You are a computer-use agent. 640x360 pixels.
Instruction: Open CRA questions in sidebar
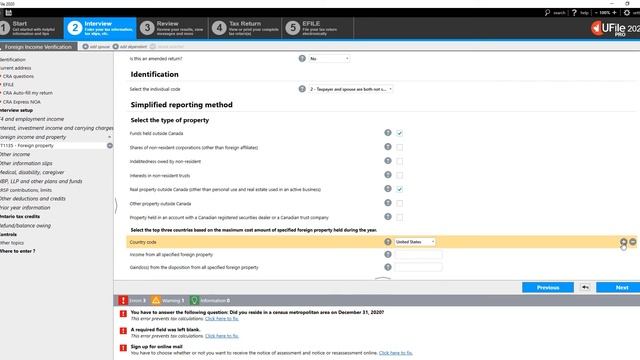pos(18,76)
